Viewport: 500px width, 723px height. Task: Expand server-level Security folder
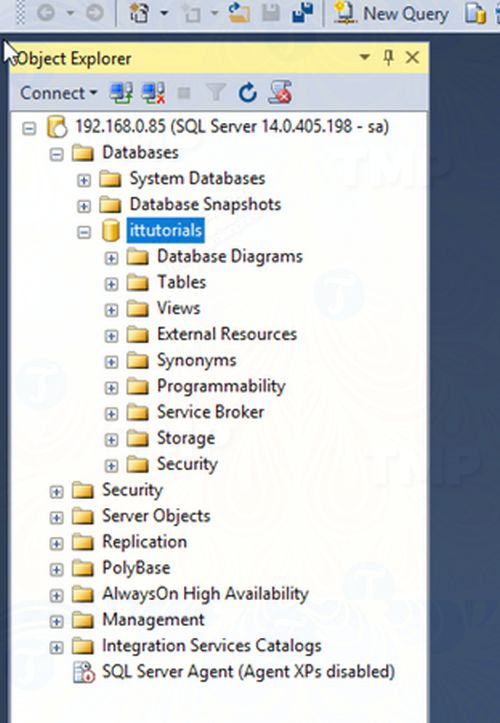tap(56, 492)
